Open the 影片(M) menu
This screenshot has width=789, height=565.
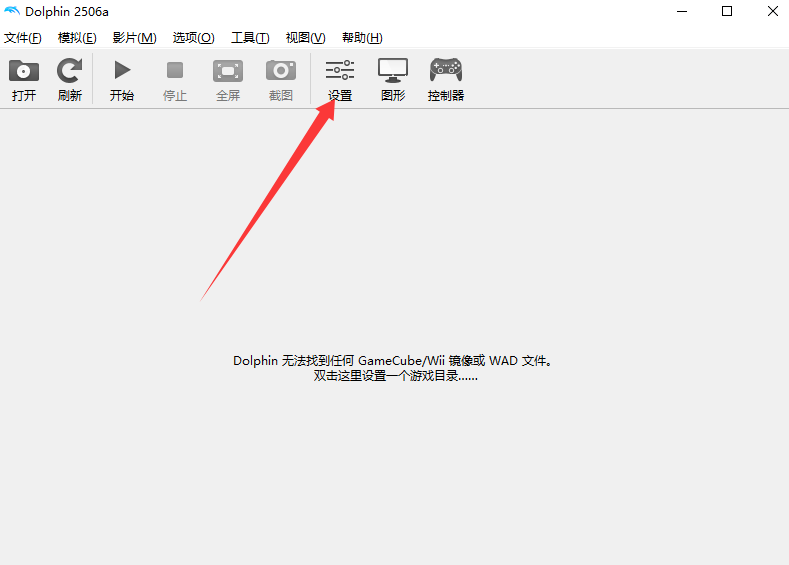point(134,38)
